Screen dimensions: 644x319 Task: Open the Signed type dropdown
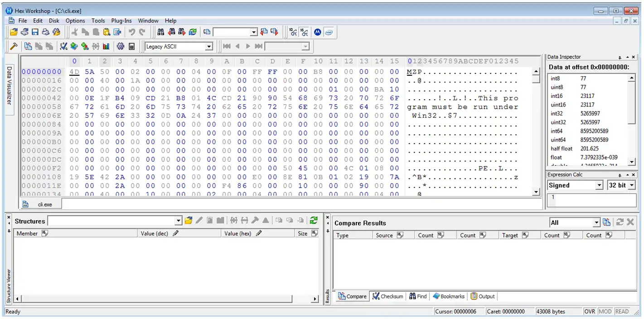(600, 185)
